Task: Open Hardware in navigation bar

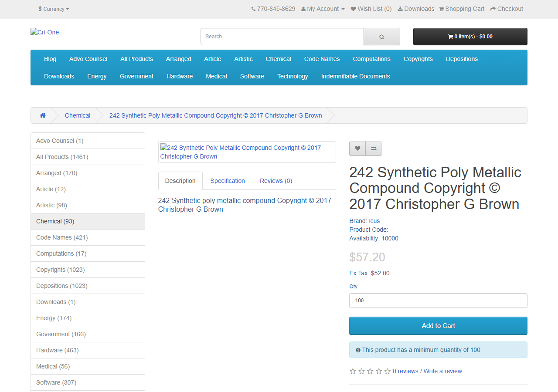Action: 180,76
